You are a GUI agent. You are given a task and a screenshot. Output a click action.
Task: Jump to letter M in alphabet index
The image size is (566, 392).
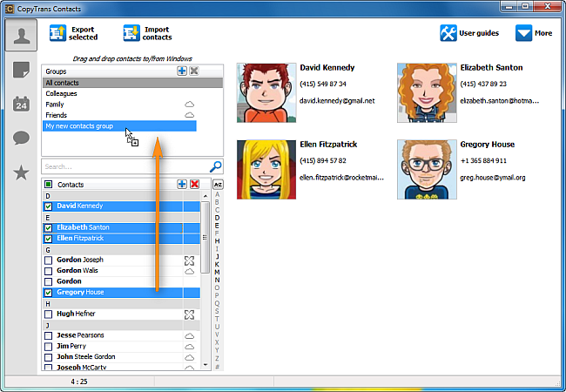(217, 272)
